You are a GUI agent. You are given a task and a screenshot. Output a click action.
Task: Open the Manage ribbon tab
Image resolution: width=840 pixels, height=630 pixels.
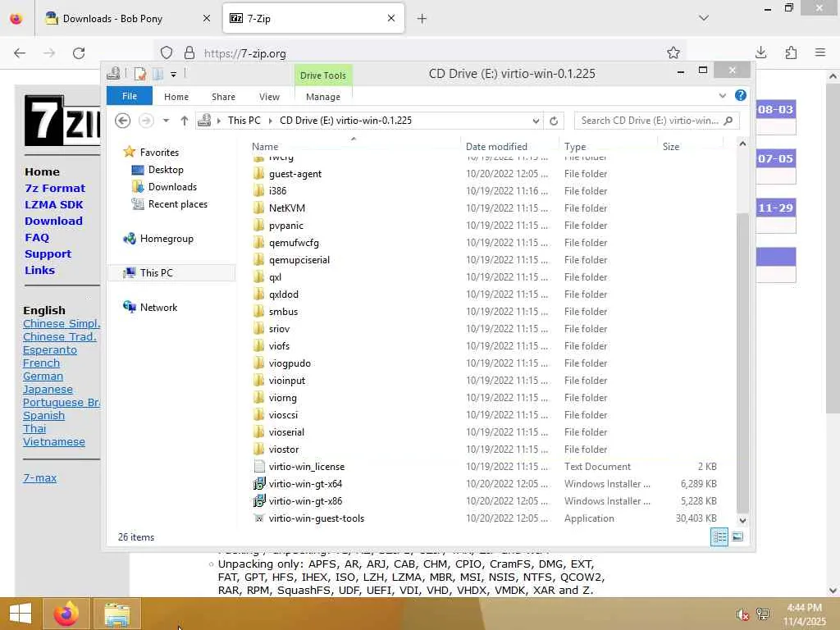coord(323,97)
